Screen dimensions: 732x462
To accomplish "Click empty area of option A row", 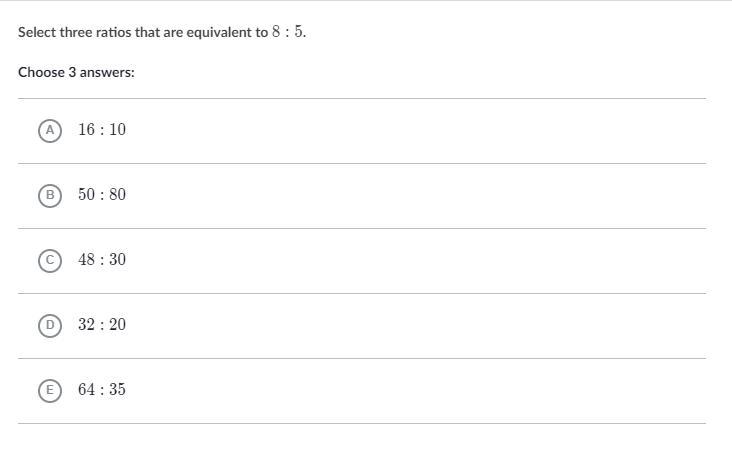I will tap(415, 131).
